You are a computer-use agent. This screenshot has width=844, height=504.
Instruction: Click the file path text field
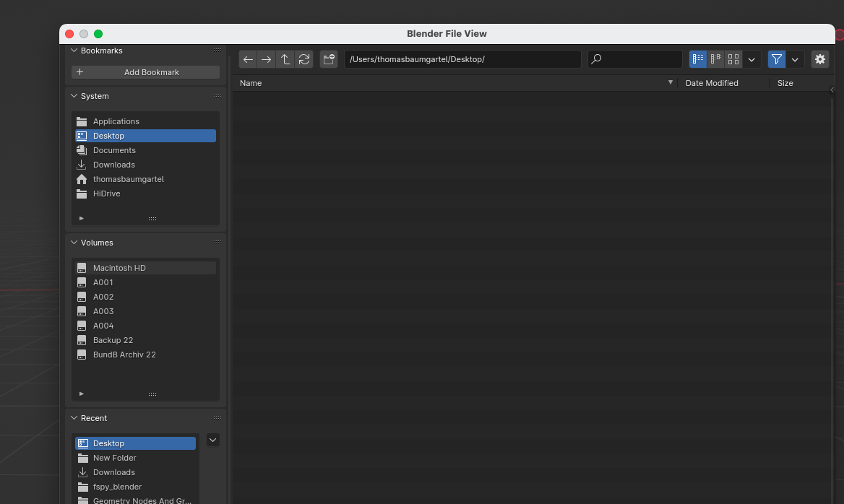[x=462, y=59]
